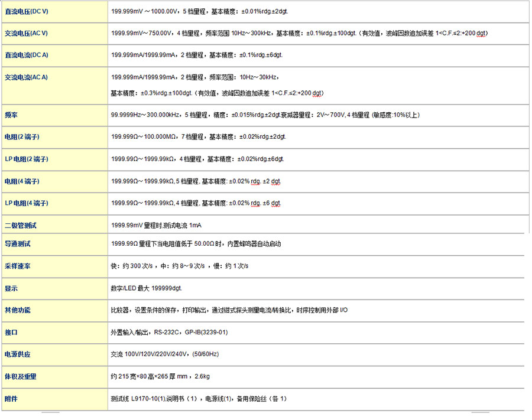Click the 接口 label cell
Image resolution: width=532 pixels, height=420 pixels.
11,333
